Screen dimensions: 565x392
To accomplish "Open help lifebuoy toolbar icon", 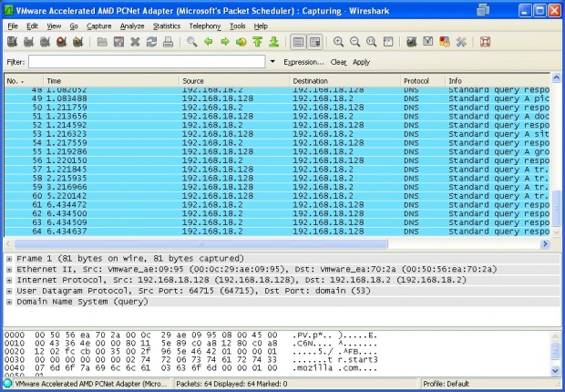I will (486, 42).
